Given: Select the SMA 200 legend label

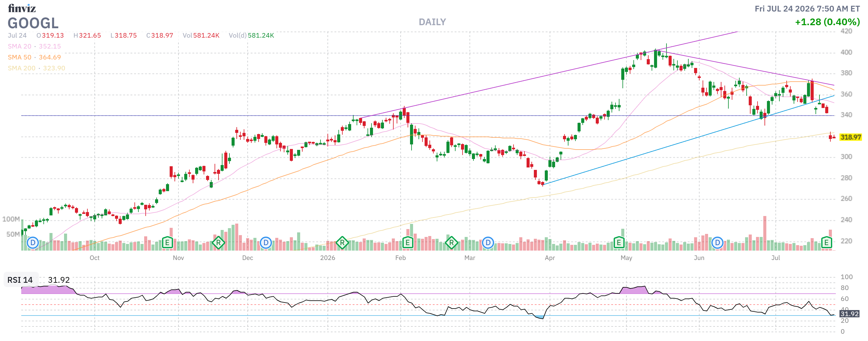Looking at the screenshot, I should 22,68.
